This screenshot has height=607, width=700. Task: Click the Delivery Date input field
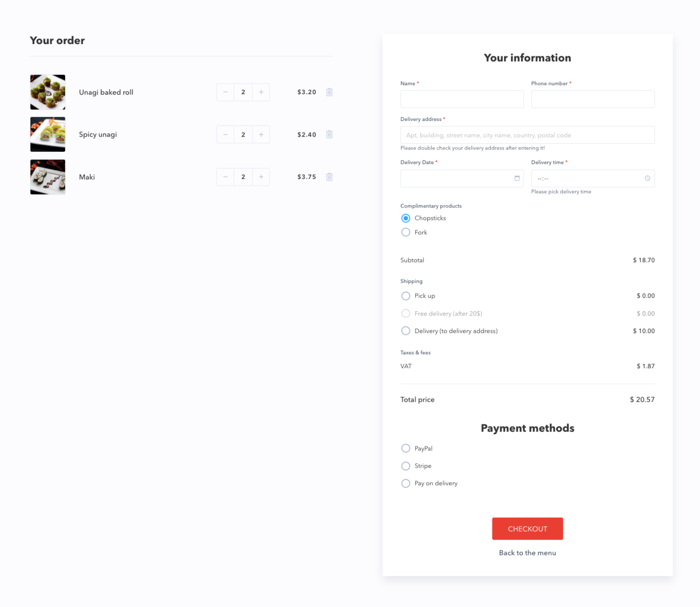(x=462, y=179)
